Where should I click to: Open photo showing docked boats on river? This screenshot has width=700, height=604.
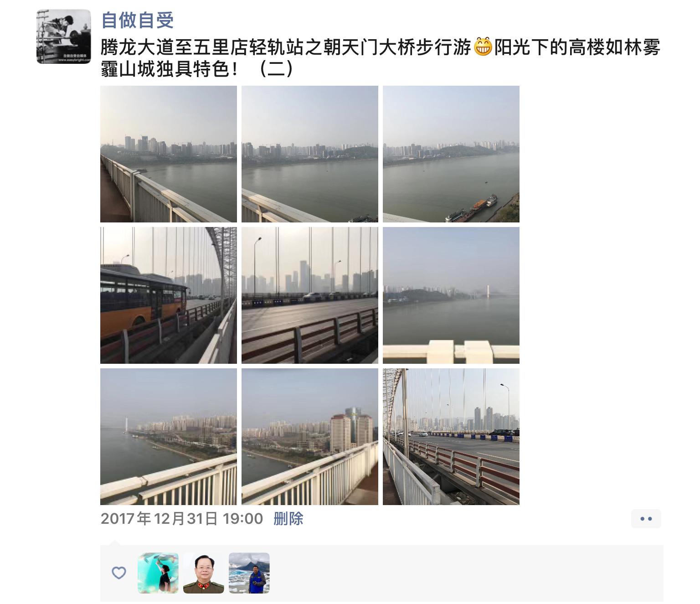tap(451, 154)
